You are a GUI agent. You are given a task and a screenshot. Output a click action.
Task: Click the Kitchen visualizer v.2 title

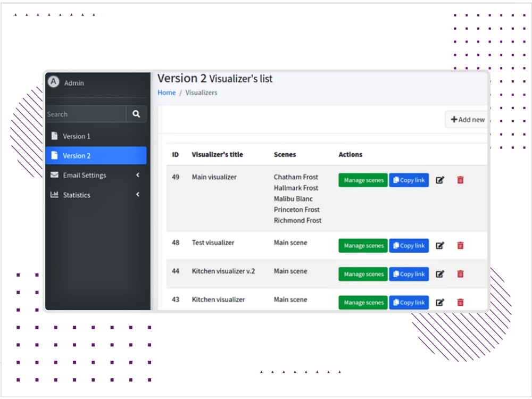pyautogui.click(x=223, y=271)
